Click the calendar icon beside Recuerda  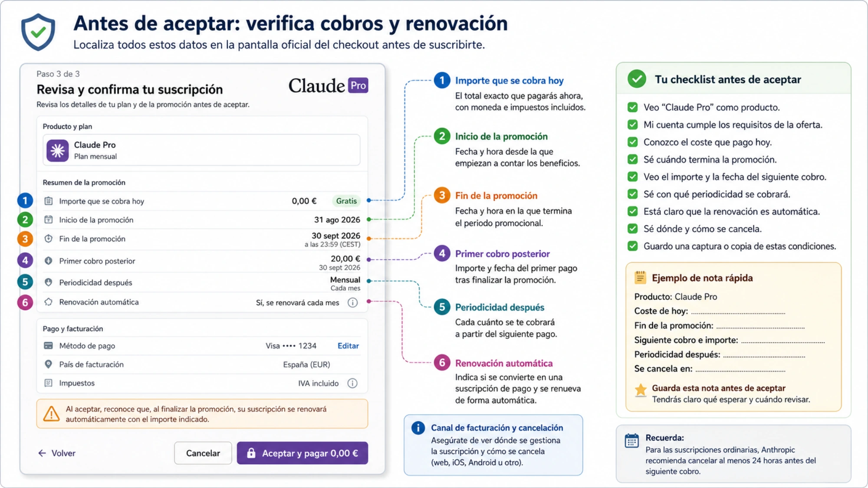click(x=632, y=441)
